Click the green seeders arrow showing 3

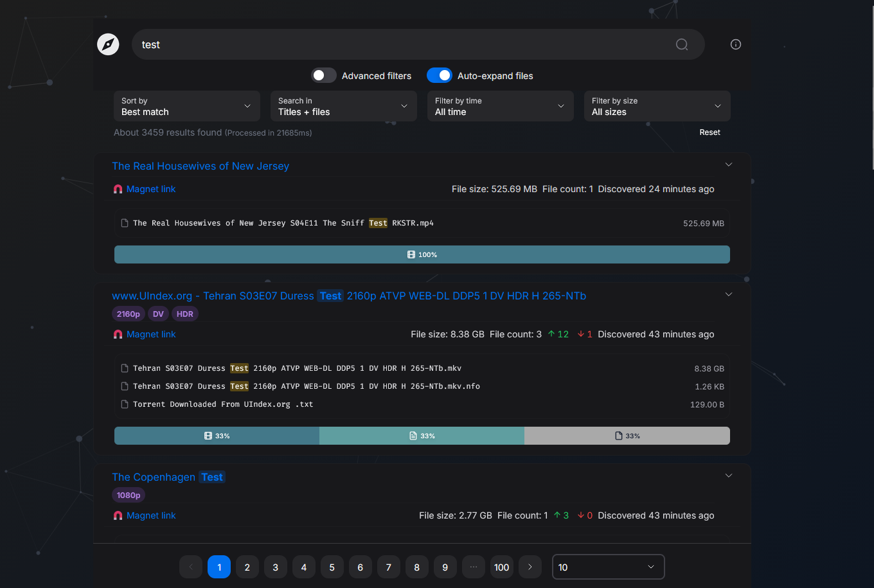[557, 515]
